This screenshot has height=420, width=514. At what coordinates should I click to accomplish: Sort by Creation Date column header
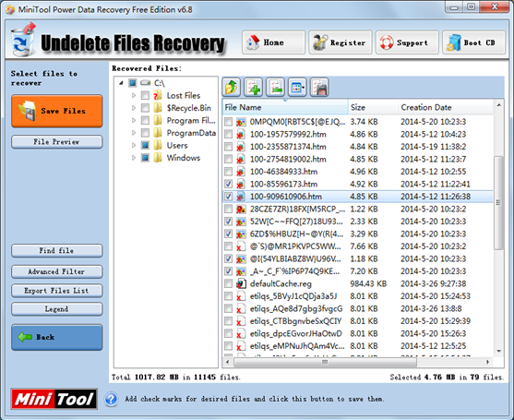click(x=446, y=107)
